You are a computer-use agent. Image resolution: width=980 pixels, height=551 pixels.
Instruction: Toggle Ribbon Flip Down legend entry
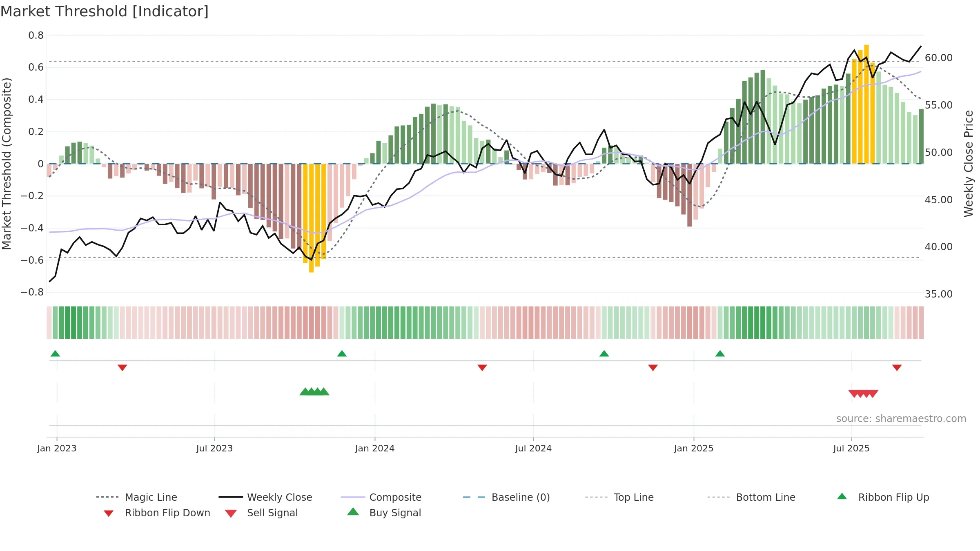156,513
